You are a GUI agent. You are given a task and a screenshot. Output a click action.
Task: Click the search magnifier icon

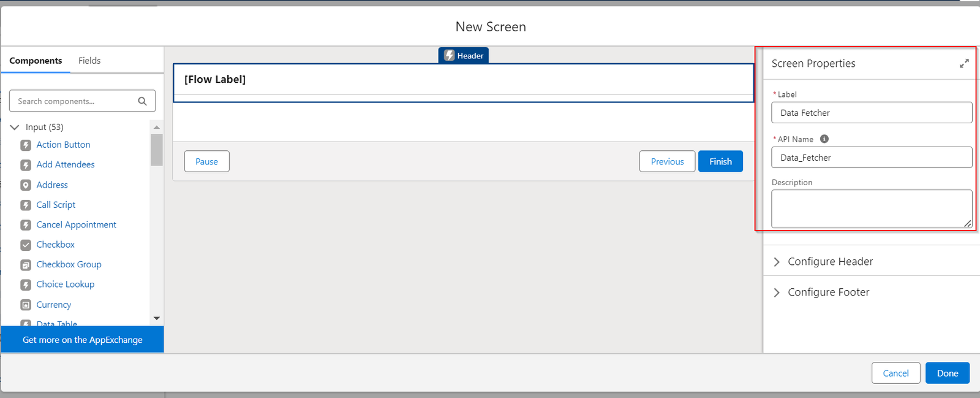click(x=142, y=101)
